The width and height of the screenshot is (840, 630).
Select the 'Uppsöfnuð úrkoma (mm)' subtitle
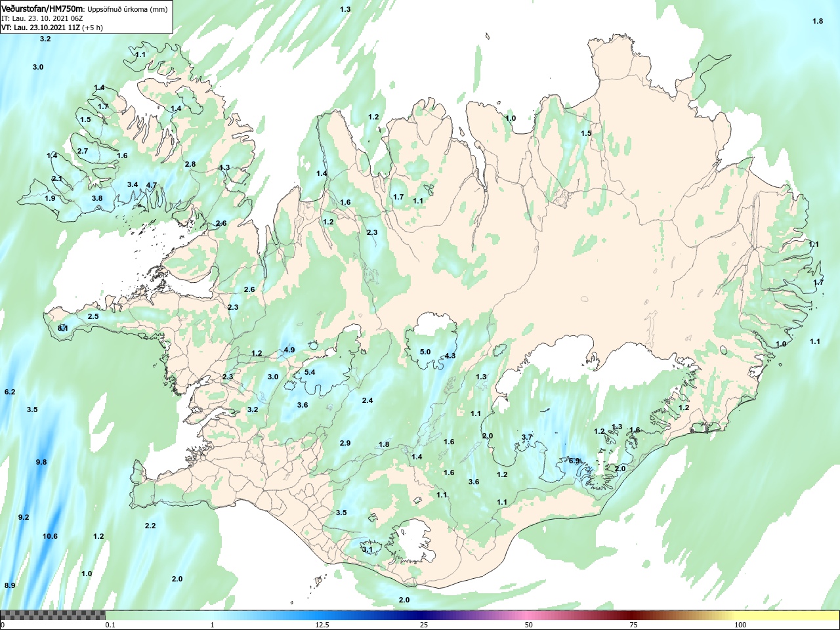128,9
